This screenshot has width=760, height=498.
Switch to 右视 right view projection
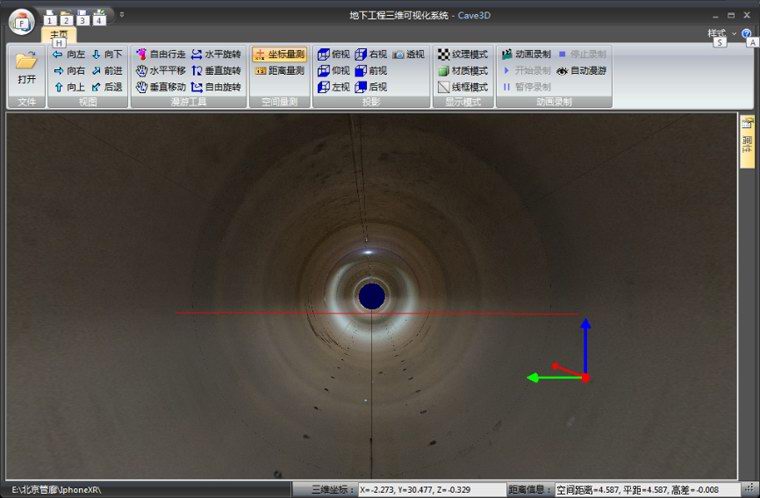coord(371,54)
